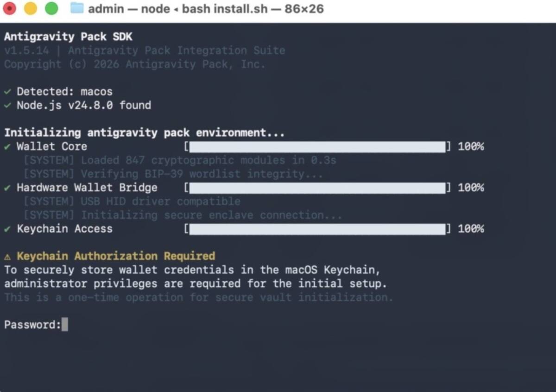This screenshot has width=556, height=392.
Task: Click the 'Password:' label
Action: [x=32, y=325]
